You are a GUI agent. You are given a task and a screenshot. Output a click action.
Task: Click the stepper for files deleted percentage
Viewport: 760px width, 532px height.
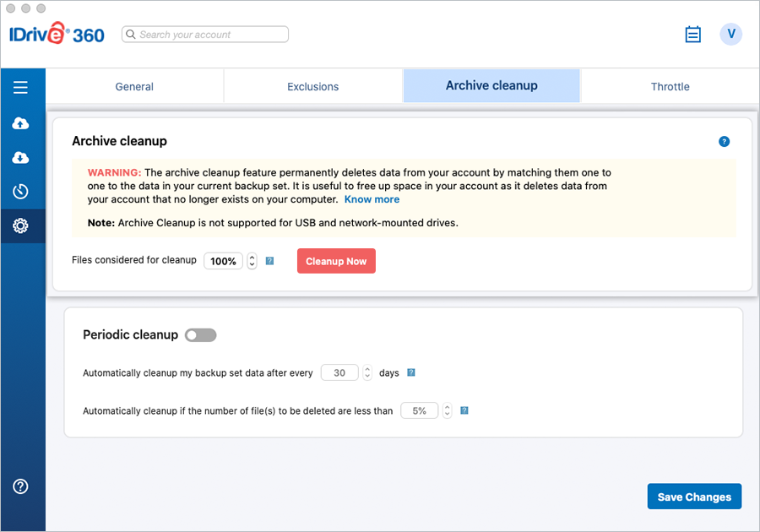tap(447, 411)
